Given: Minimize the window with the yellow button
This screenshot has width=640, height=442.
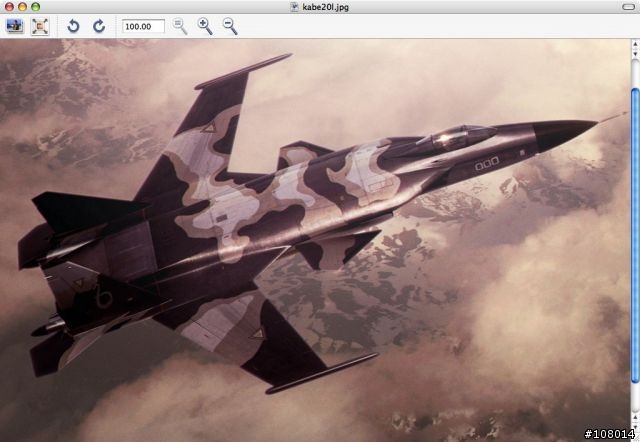Looking at the screenshot, I should coord(22,7).
